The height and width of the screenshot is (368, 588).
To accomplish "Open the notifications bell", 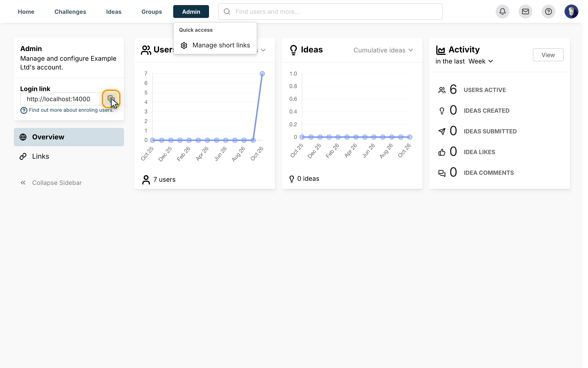I will click(503, 11).
